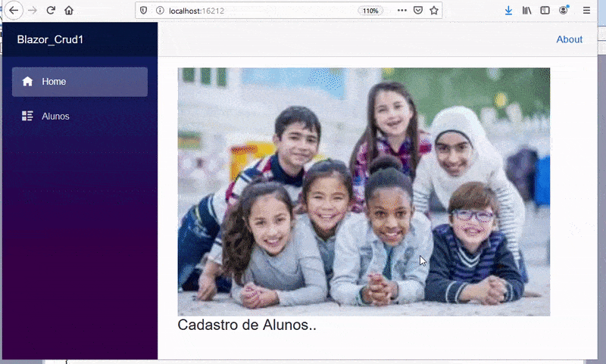This screenshot has width=606, height=364.
Task: Open the Firefox account icon
Action: [x=564, y=10]
